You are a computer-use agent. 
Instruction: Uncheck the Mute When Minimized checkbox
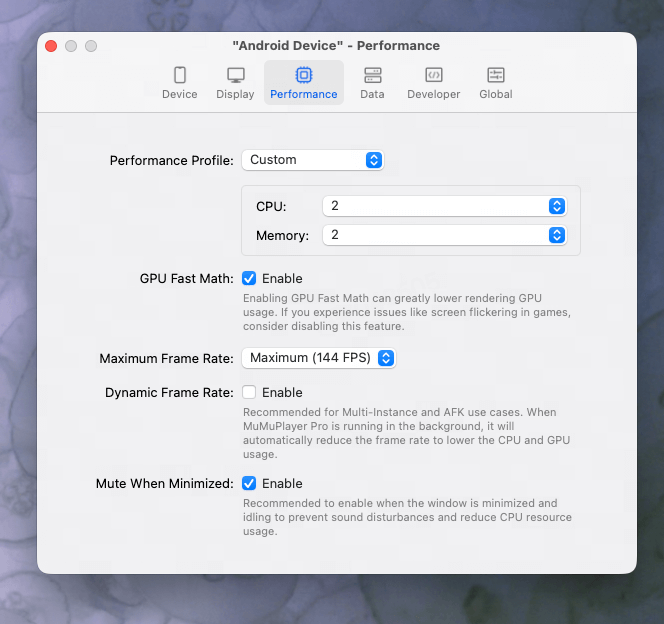[x=249, y=484]
